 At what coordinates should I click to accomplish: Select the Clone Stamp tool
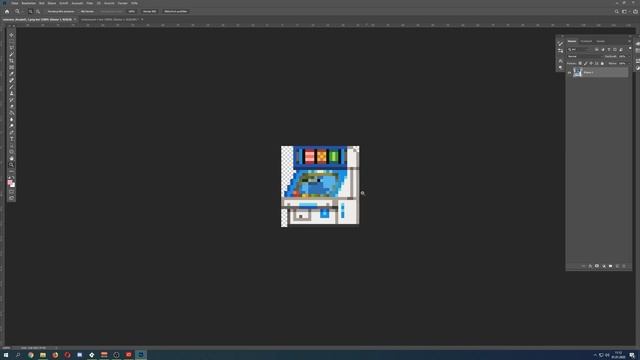coord(11,93)
